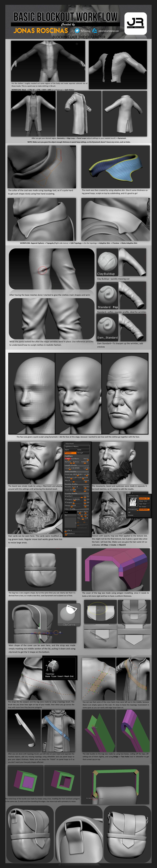Viewport: 157px width, 868px height.
Task: Open the Twitter handle link in header
Action: [86, 31]
